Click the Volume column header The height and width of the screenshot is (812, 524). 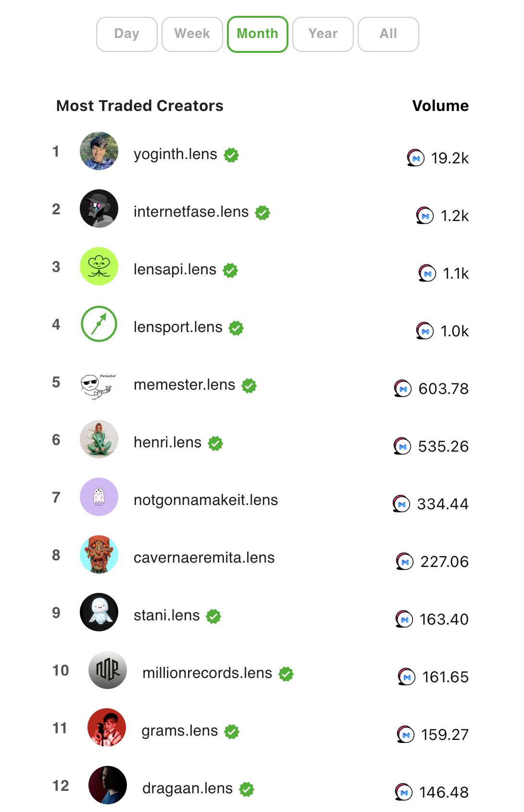tap(440, 106)
